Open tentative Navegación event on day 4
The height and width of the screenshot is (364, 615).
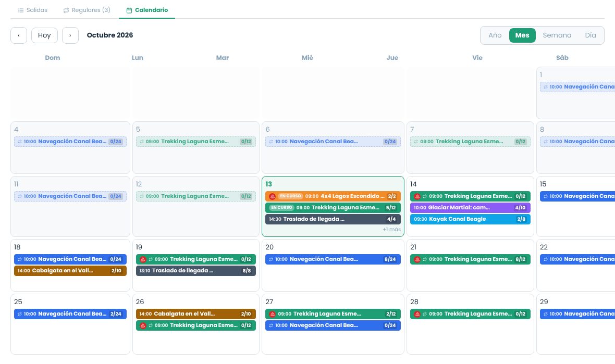click(70, 142)
